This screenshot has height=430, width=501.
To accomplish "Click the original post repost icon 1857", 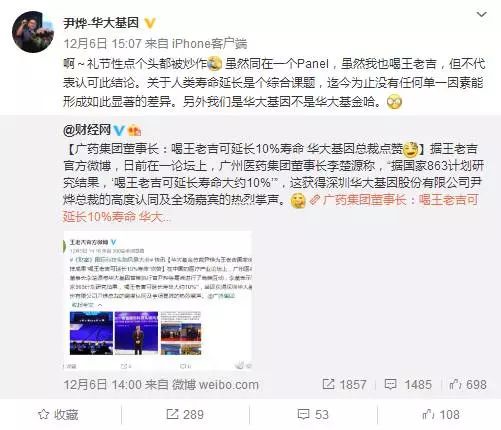I will tap(344, 385).
